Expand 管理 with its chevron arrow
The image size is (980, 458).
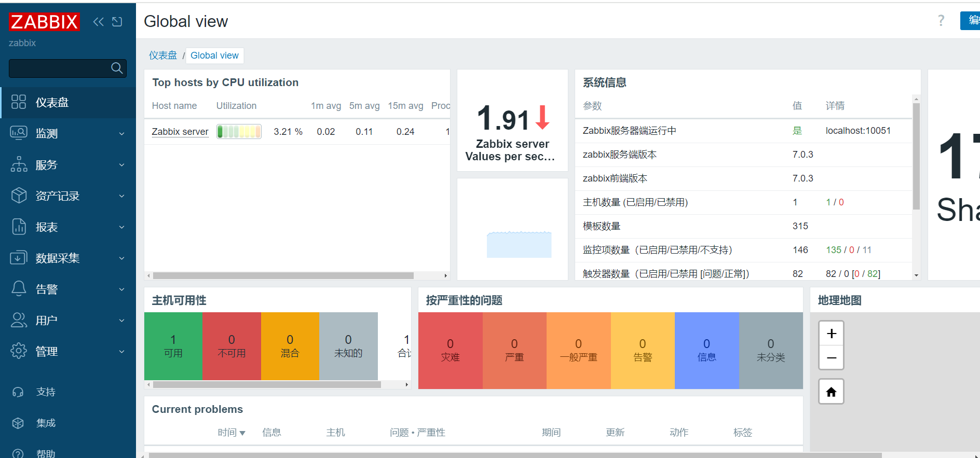pos(121,352)
